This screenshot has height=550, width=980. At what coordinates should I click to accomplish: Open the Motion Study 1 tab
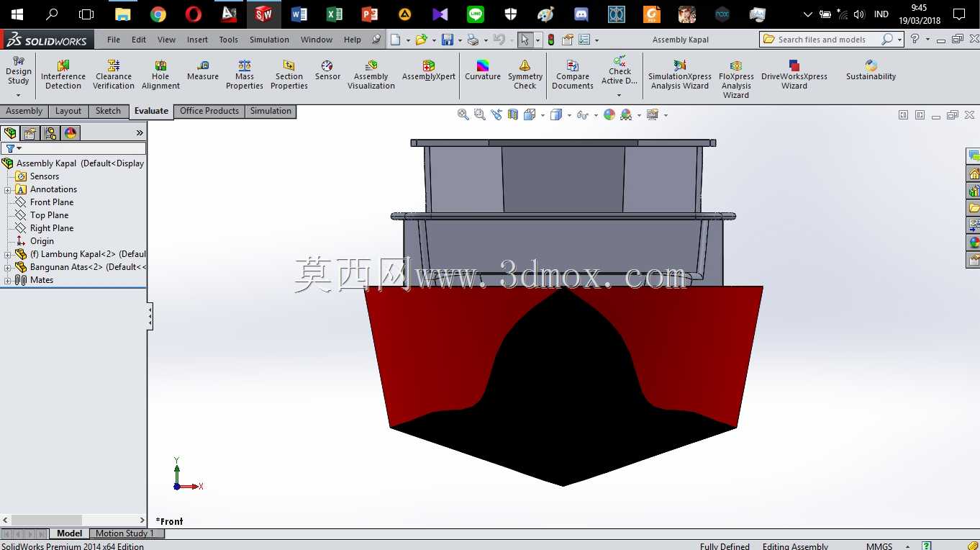pos(125,533)
